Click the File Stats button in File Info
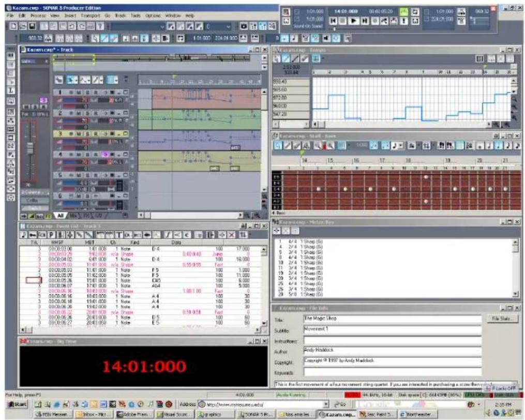 coord(501,319)
